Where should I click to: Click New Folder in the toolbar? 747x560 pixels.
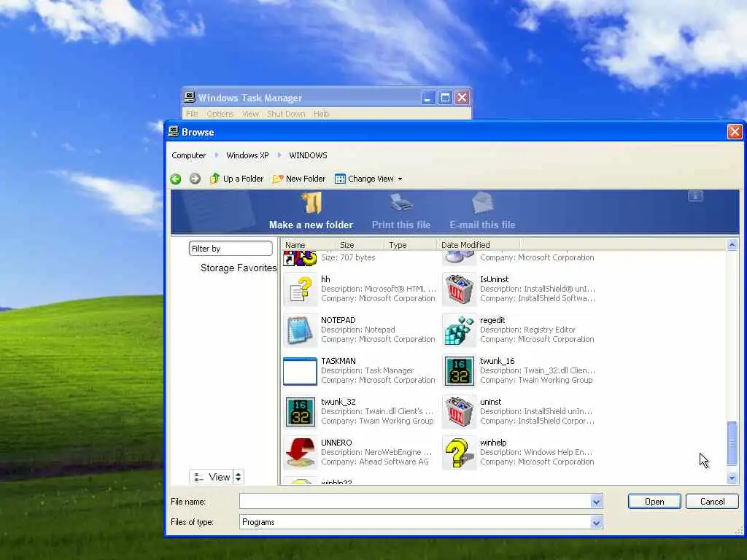(x=299, y=179)
